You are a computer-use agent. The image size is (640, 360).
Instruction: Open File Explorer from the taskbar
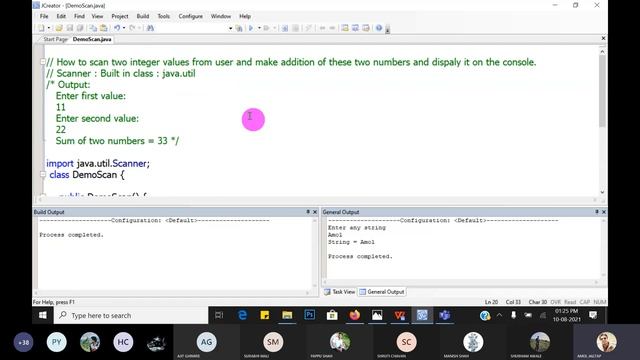287,315
